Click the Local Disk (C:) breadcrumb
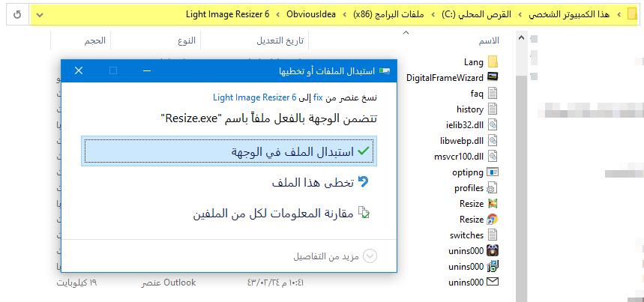Viewport: 644px width, 302px height. pos(476,15)
